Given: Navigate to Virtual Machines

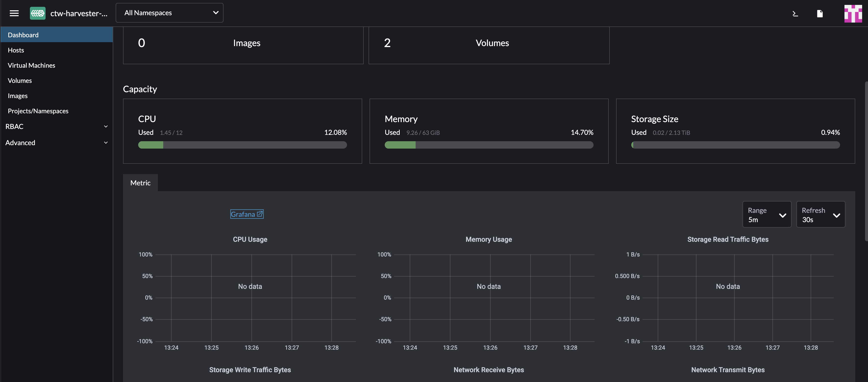Looking at the screenshot, I should 31,65.
